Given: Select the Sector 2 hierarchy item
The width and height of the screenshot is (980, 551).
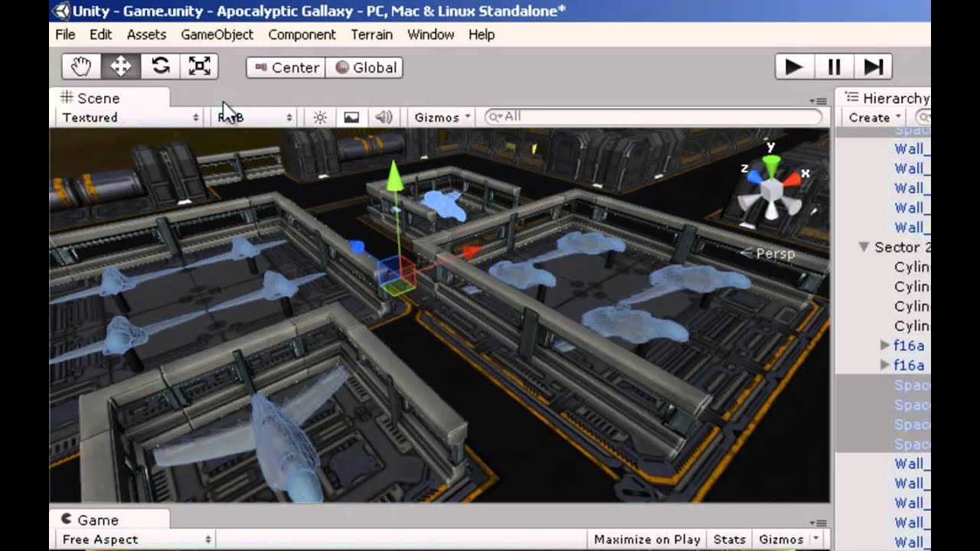Looking at the screenshot, I should tap(902, 247).
